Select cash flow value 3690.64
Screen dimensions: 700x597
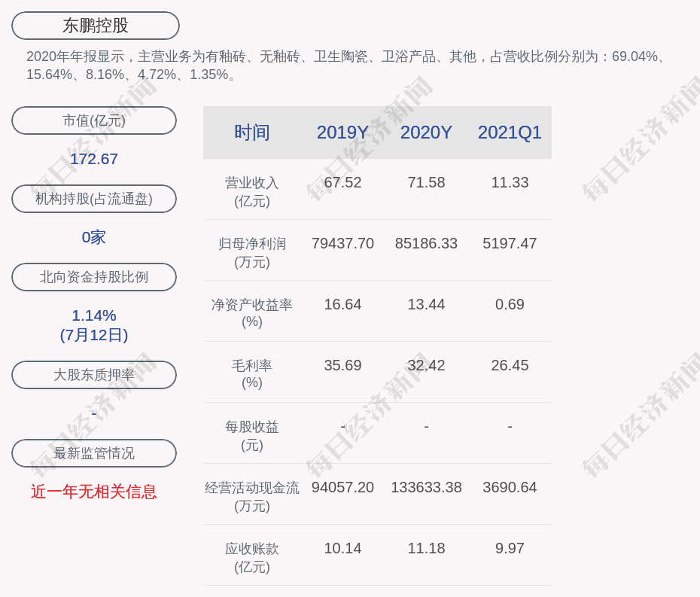(510, 487)
